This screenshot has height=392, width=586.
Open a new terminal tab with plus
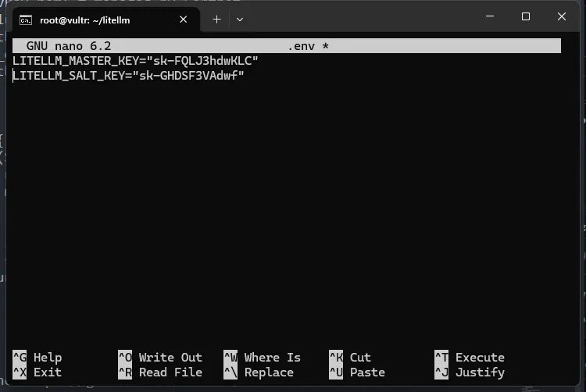pos(216,20)
